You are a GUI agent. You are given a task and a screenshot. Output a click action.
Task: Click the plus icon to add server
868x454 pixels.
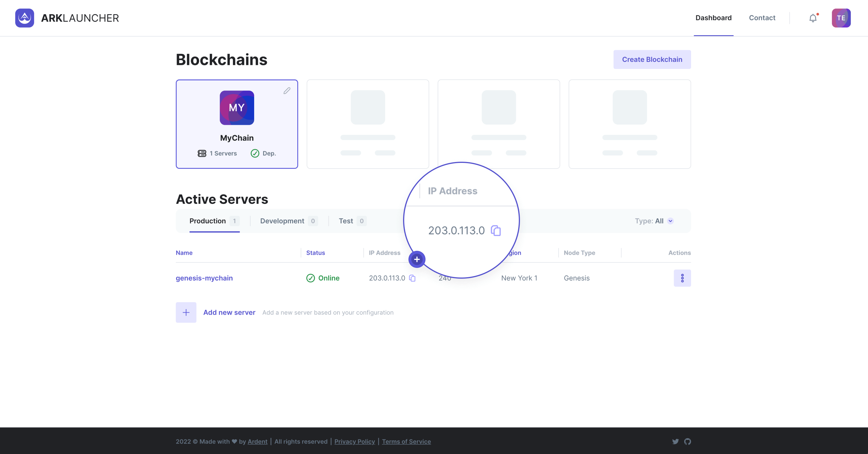pyautogui.click(x=186, y=312)
